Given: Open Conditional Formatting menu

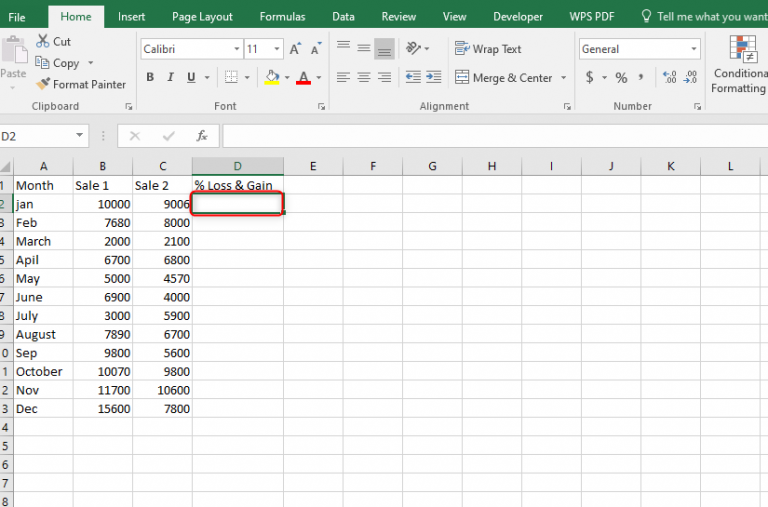Looking at the screenshot, I should 740,64.
